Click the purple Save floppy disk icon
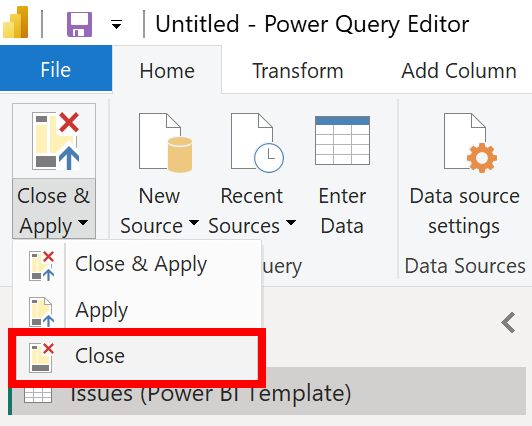 coord(79,24)
